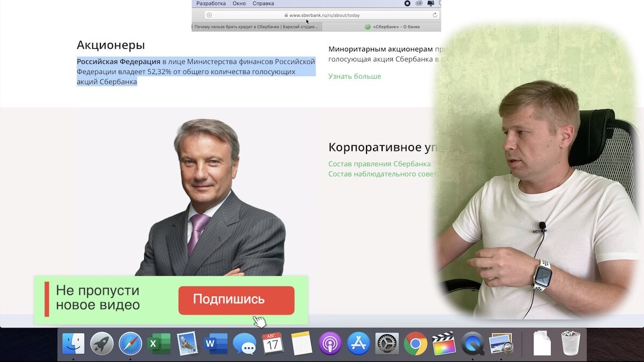Click 'Не пропусти новое видео' banner text
The width and height of the screenshot is (644, 362).
98,298
